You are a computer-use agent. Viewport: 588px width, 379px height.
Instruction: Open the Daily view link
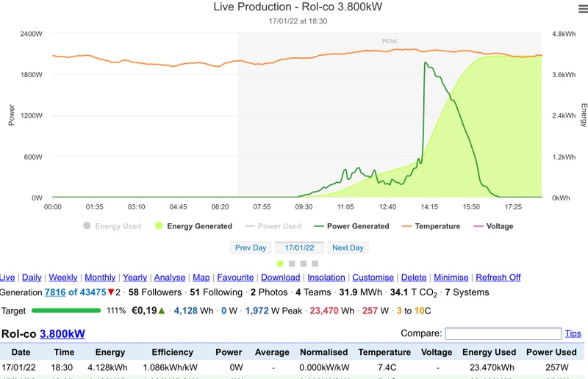32,278
